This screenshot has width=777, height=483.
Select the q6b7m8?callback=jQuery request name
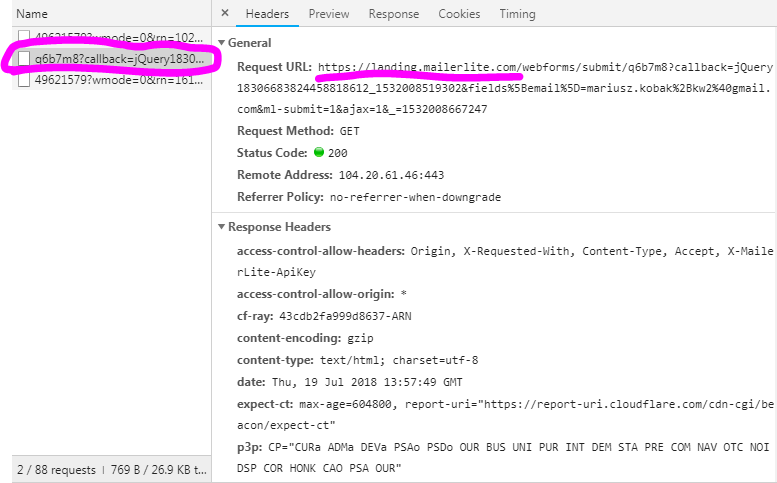[x=118, y=59]
